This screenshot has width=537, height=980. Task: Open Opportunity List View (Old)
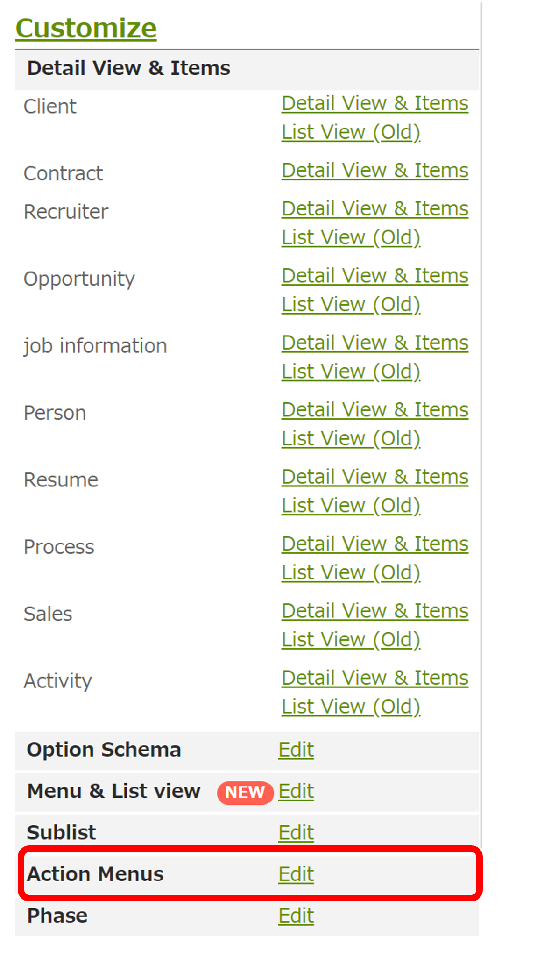click(351, 305)
